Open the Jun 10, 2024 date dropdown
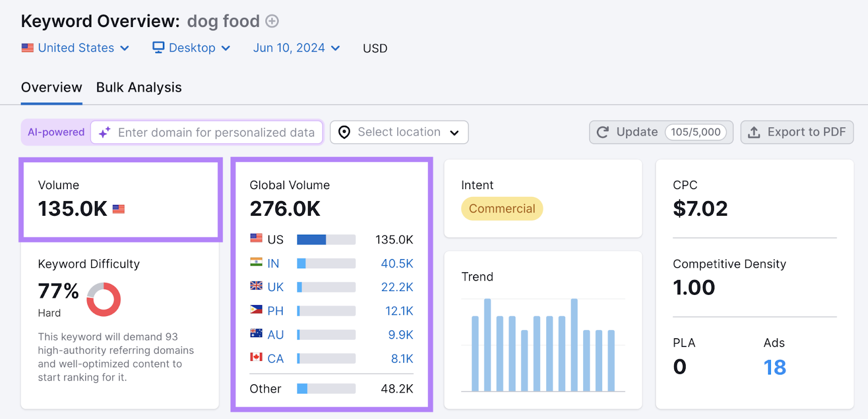 (x=296, y=48)
